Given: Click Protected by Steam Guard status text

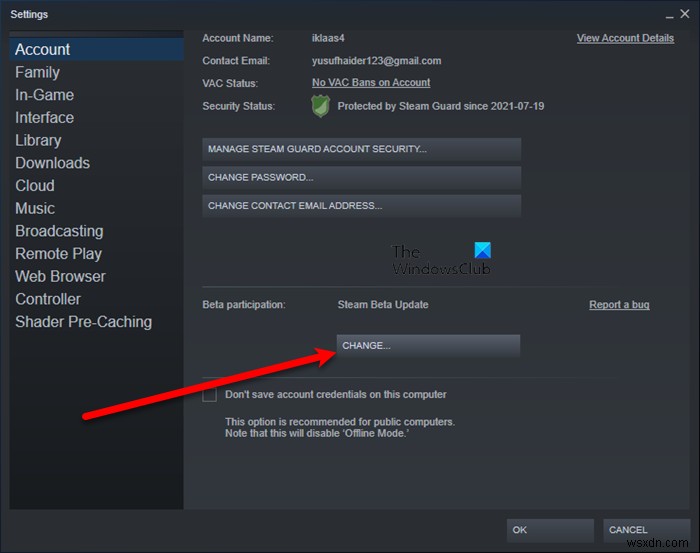Looking at the screenshot, I should click(441, 106).
